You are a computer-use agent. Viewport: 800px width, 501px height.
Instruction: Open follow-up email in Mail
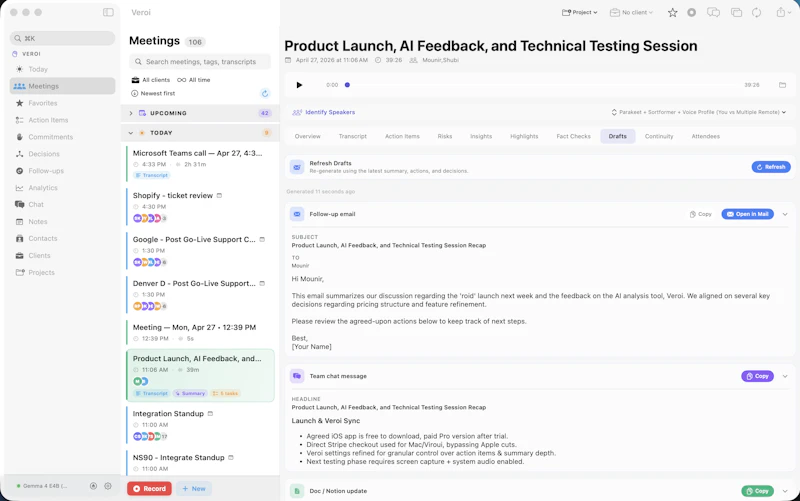[747, 214]
